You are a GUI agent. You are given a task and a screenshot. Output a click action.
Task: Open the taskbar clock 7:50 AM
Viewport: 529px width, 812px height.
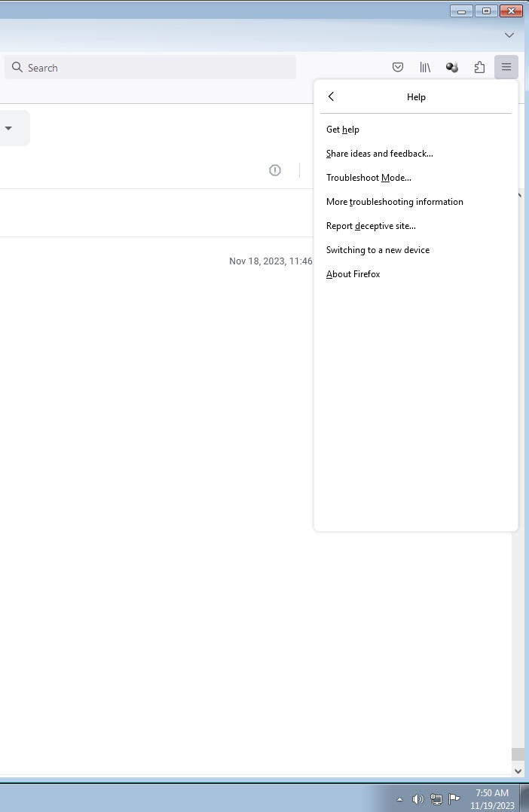[x=492, y=799]
